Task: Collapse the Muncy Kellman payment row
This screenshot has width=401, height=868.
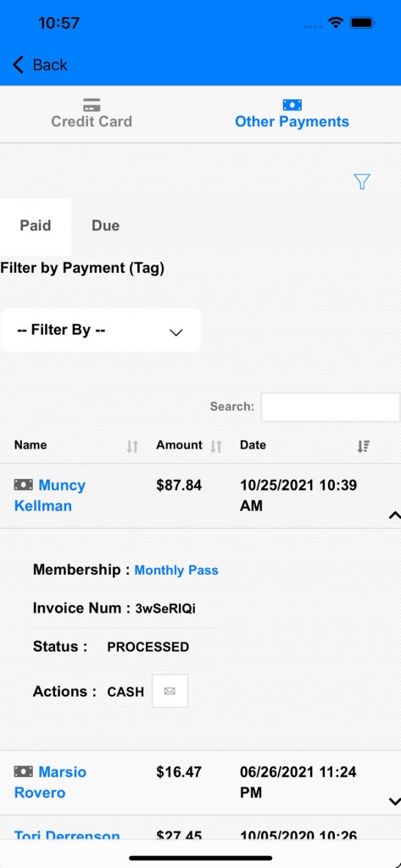Action: (394, 515)
